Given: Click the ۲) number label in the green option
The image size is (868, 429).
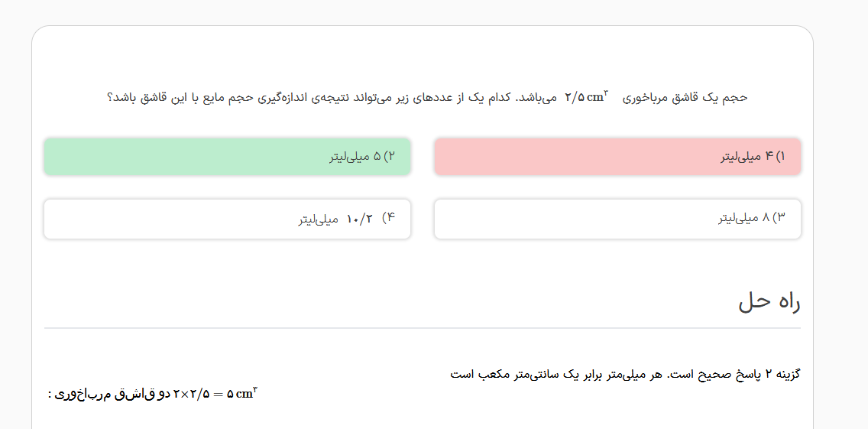Looking at the screenshot, I should (x=390, y=157).
